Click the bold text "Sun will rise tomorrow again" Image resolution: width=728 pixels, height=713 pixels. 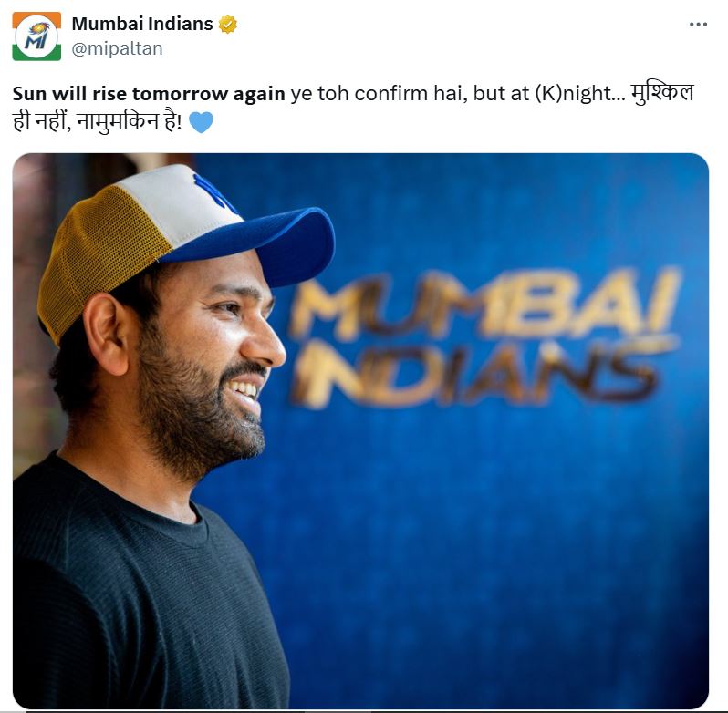pos(149,94)
